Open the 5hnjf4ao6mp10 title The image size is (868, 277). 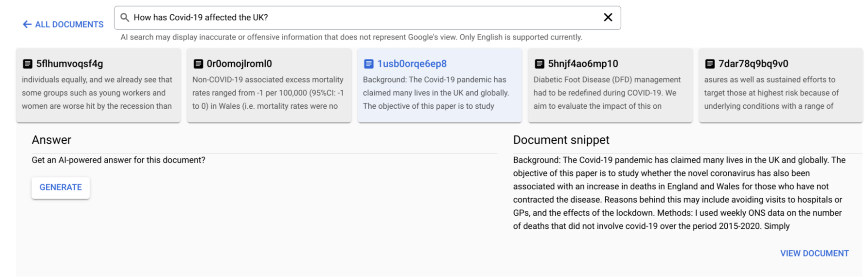pos(583,64)
